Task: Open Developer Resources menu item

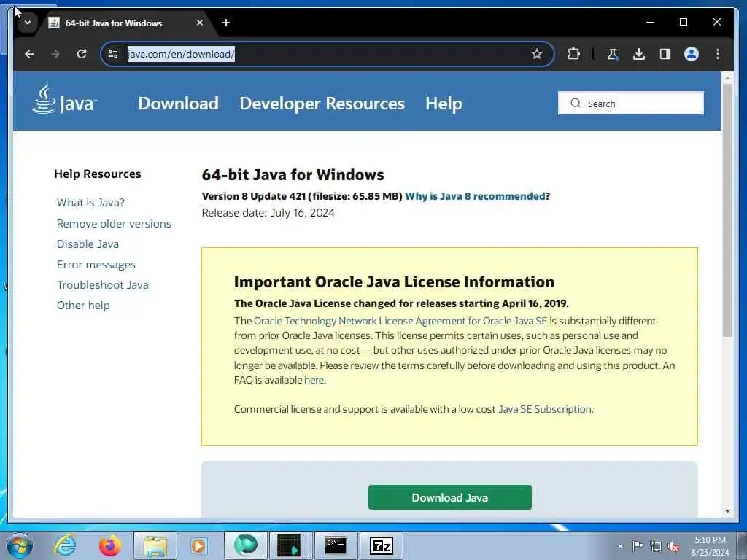Action: coord(322,104)
